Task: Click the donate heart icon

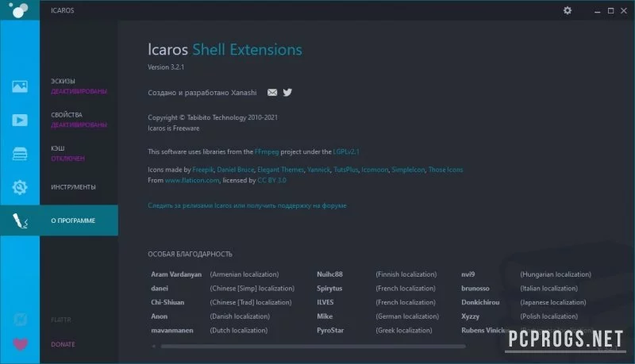Action: [x=21, y=344]
